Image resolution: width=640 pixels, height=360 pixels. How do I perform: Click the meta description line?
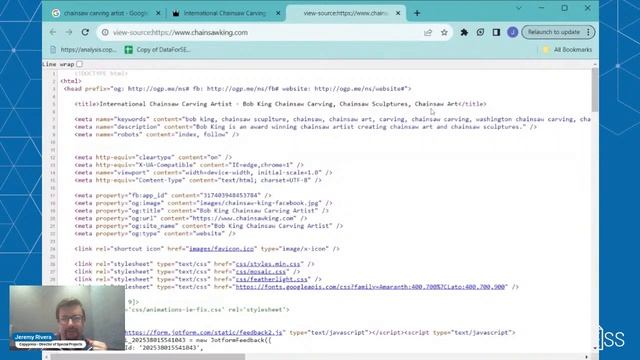tap(305, 127)
